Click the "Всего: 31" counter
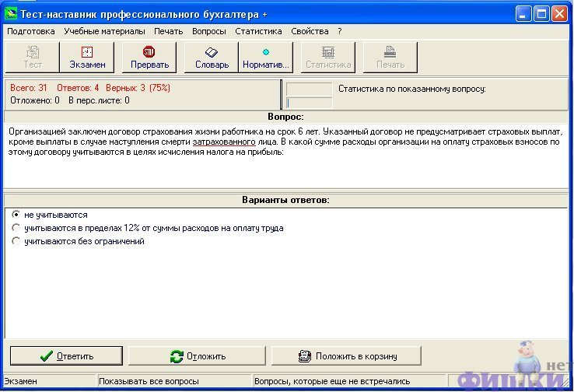 click(x=29, y=88)
